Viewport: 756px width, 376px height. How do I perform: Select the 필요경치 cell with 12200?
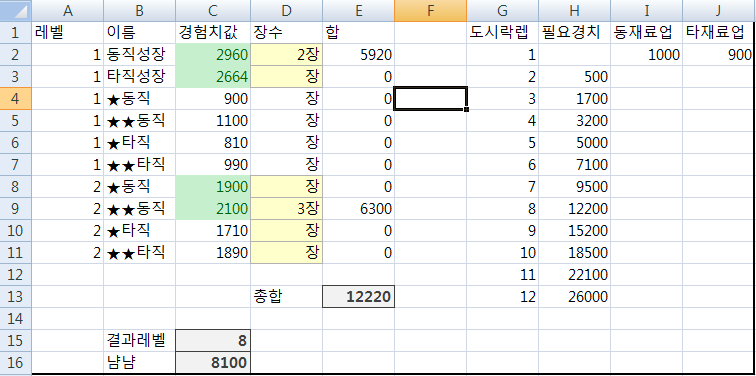575,209
